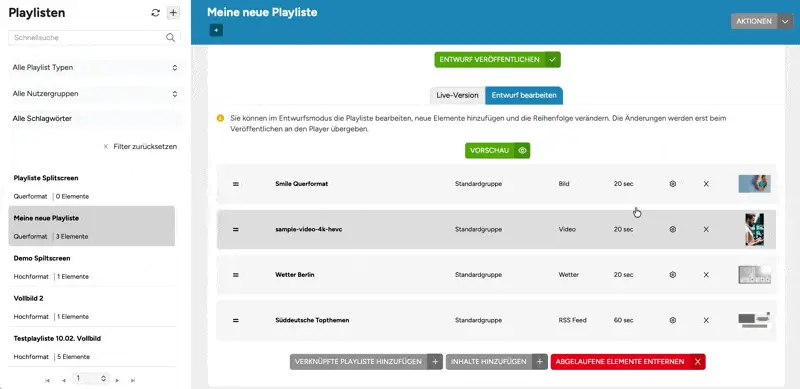Go to last page in pagination

pos(133,380)
